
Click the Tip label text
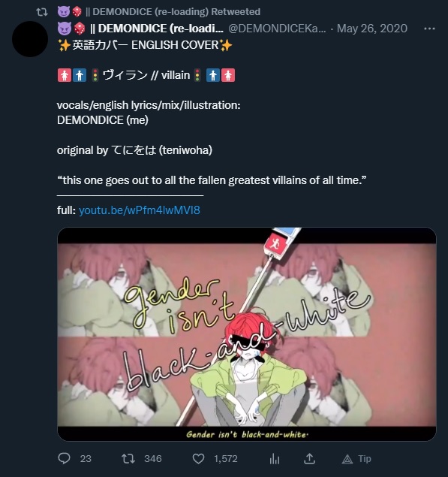point(365,459)
